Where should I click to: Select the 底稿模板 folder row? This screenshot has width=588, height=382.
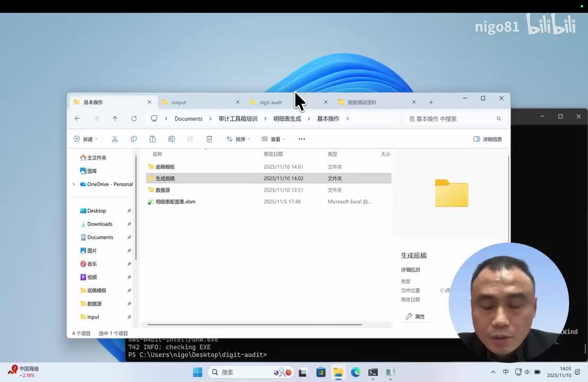[269, 167]
